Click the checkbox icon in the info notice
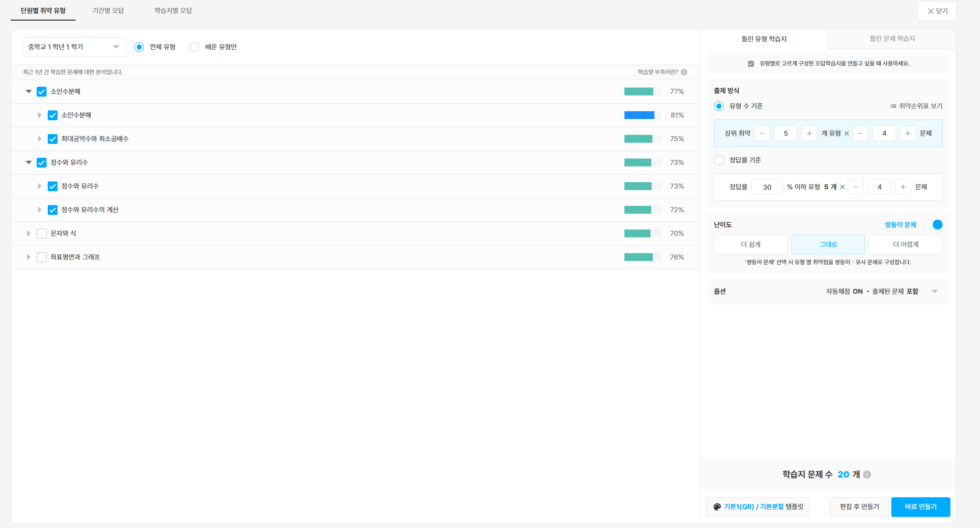Image resolution: width=980 pixels, height=528 pixels. pos(751,63)
